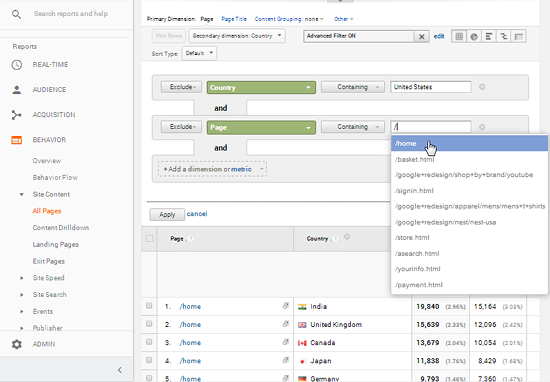
Task: Open Sort Type Default dropdown
Action: 199,53
